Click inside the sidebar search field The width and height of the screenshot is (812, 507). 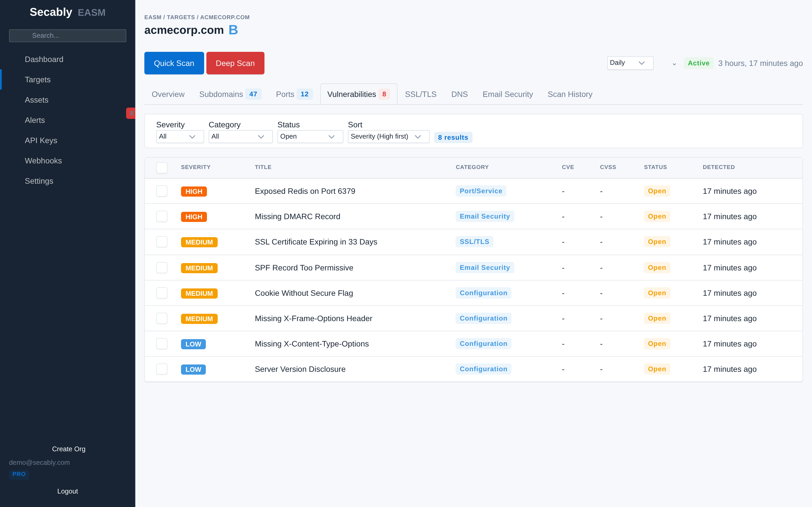coord(67,35)
